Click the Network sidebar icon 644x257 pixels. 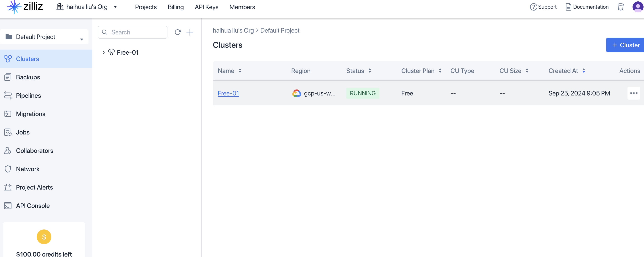coord(8,169)
